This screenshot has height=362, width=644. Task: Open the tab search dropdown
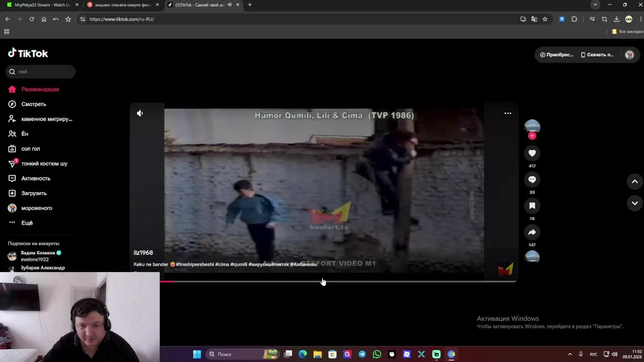coord(595,5)
